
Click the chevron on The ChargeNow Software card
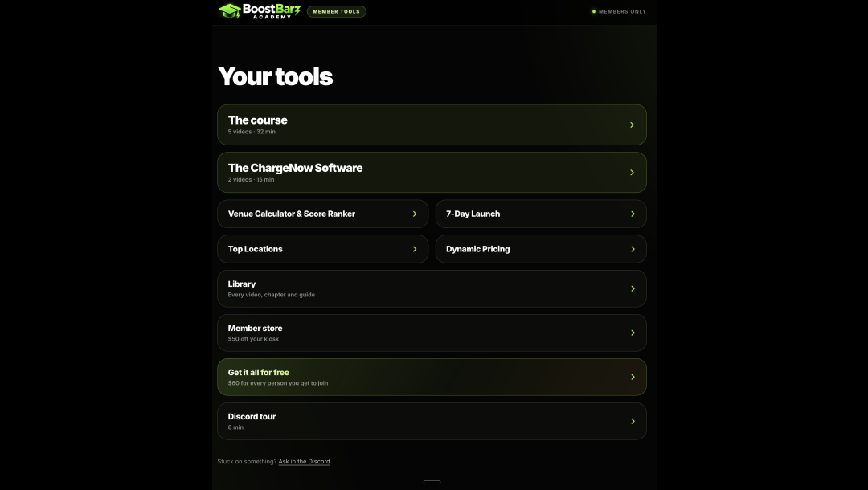(x=632, y=173)
